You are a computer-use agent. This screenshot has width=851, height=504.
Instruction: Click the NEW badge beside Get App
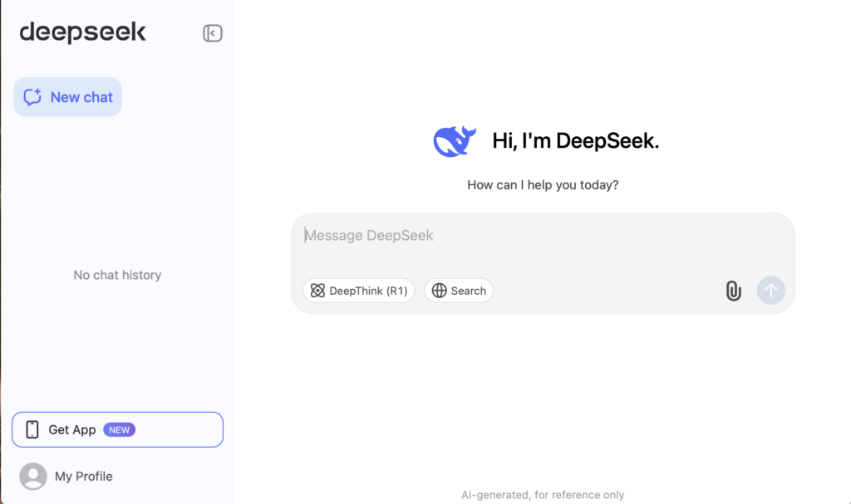click(x=119, y=429)
